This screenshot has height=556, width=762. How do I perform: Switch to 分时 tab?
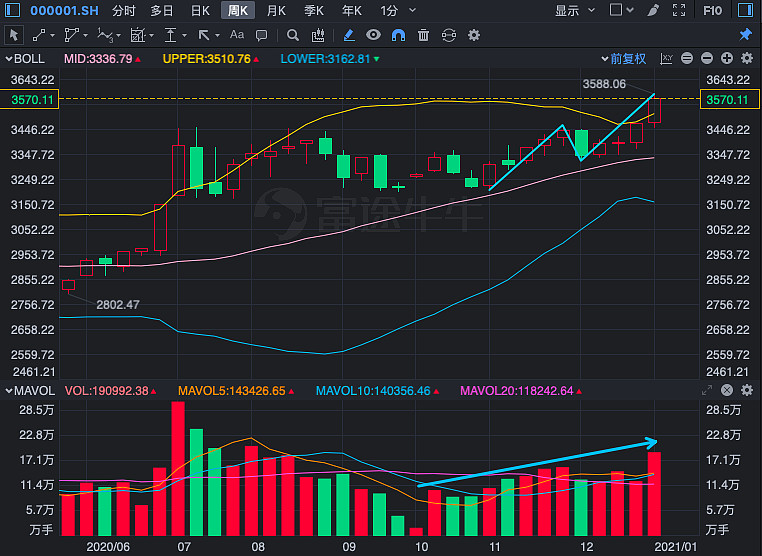[123, 11]
